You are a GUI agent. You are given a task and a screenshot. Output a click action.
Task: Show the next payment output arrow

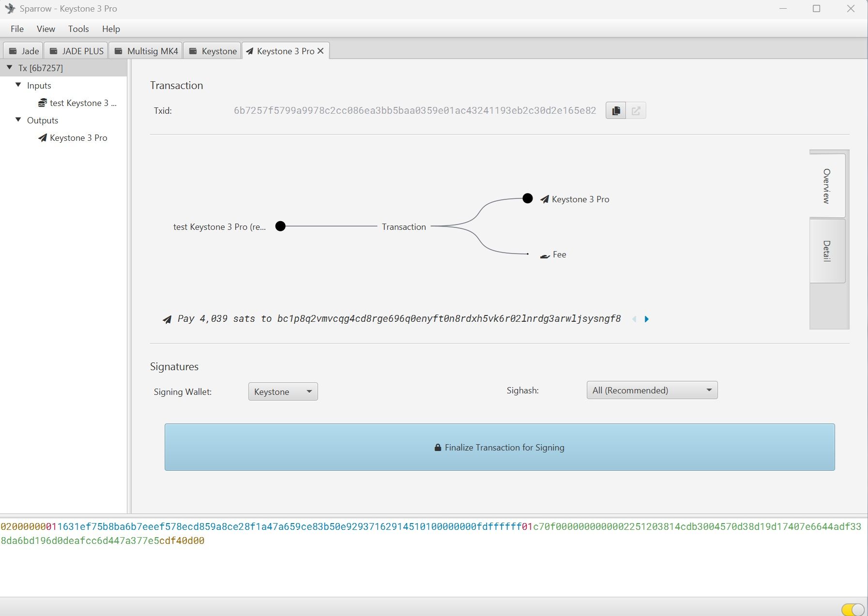click(647, 319)
